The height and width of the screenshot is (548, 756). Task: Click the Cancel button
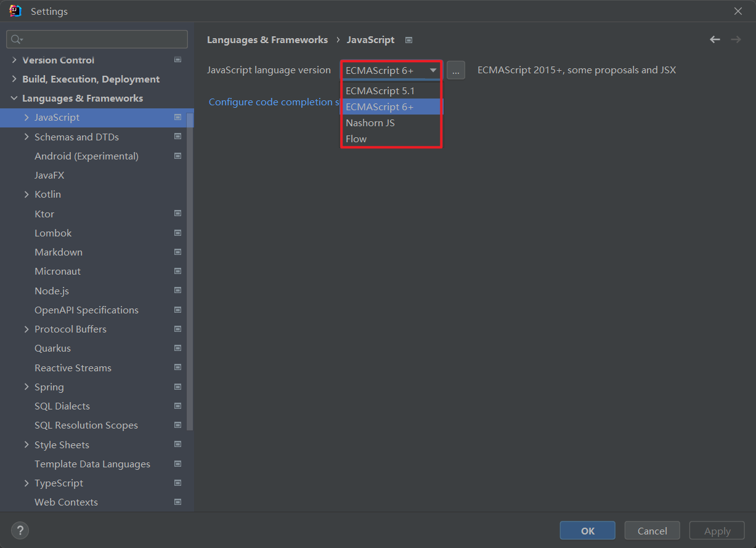click(652, 531)
